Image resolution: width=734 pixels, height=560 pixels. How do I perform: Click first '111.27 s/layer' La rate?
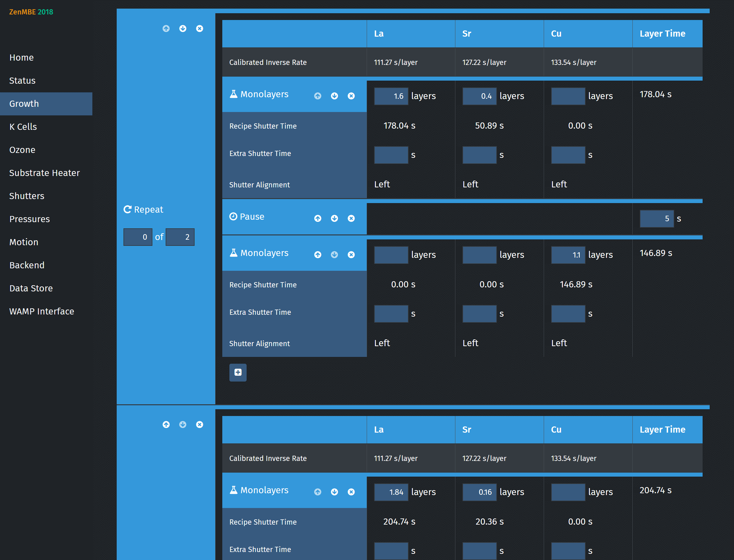(x=396, y=62)
